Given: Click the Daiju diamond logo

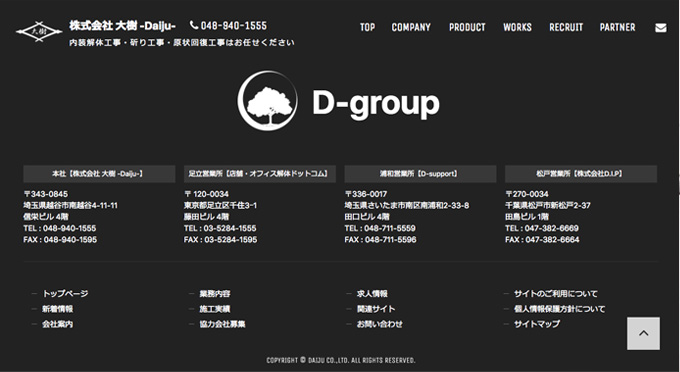Looking at the screenshot, I should (39, 32).
